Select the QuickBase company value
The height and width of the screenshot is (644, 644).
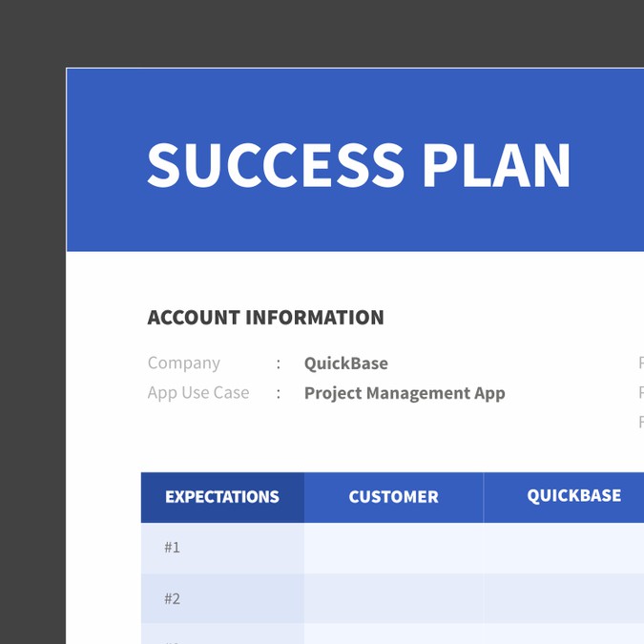345,364
